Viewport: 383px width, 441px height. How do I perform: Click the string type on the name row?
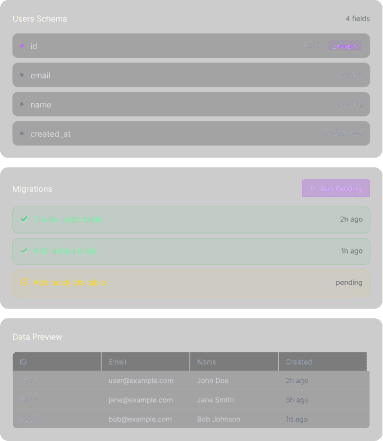coord(350,104)
